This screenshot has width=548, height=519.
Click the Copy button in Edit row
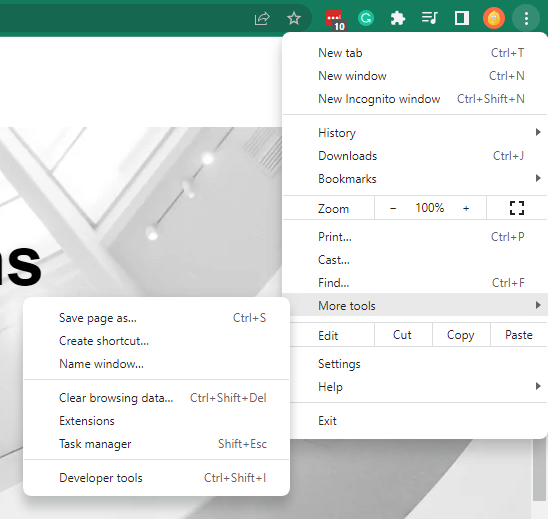point(461,335)
